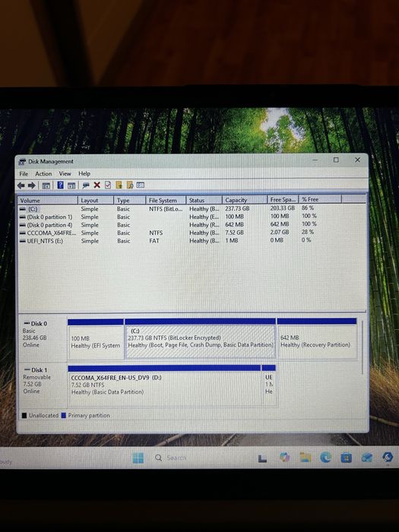399x532 pixels.
Task: Maximize the Disk Management window
Action: 336,160
